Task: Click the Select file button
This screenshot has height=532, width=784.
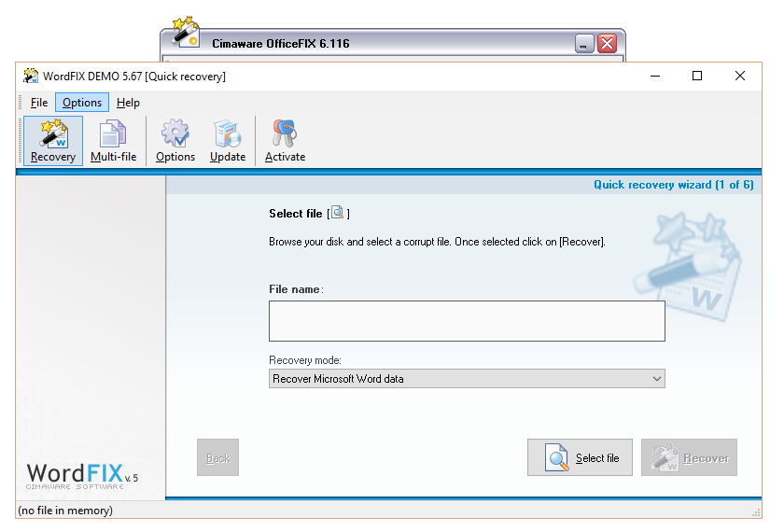Action: click(x=580, y=457)
